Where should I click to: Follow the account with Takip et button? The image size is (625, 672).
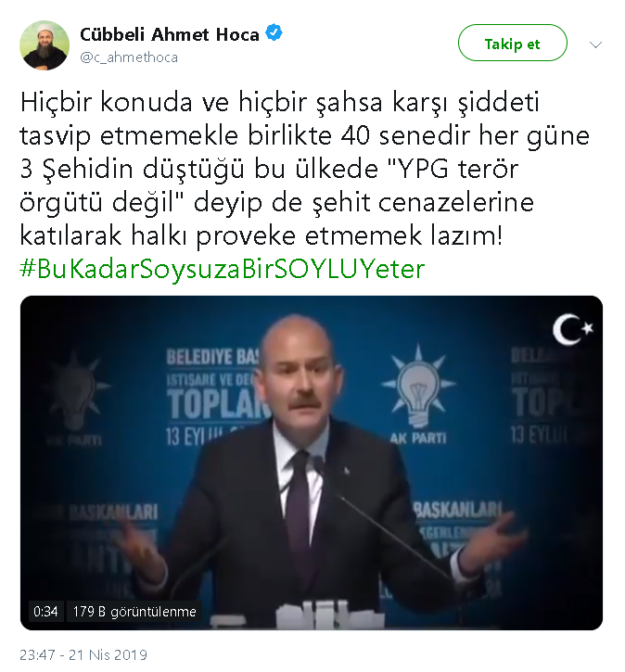[x=512, y=43]
